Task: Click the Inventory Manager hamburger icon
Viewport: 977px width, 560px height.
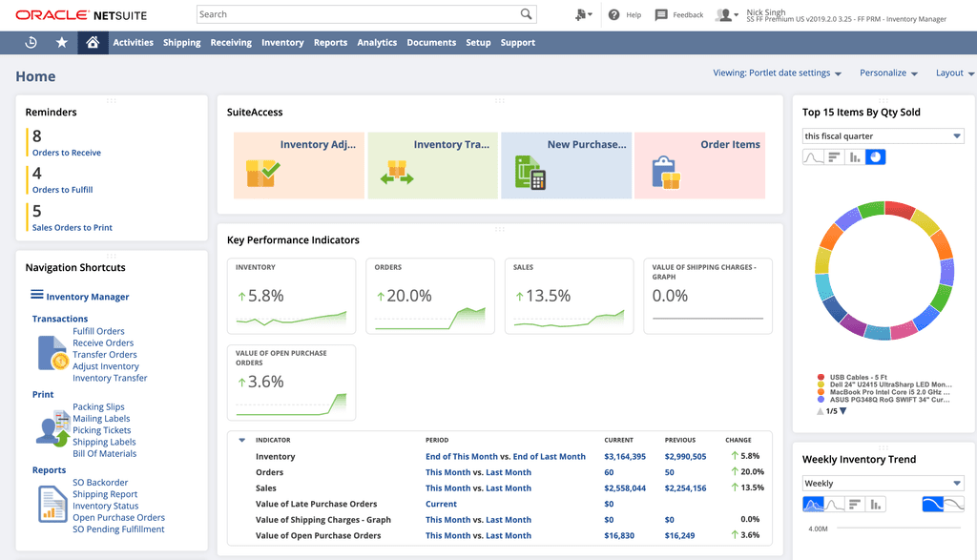Action: click(x=37, y=295)
